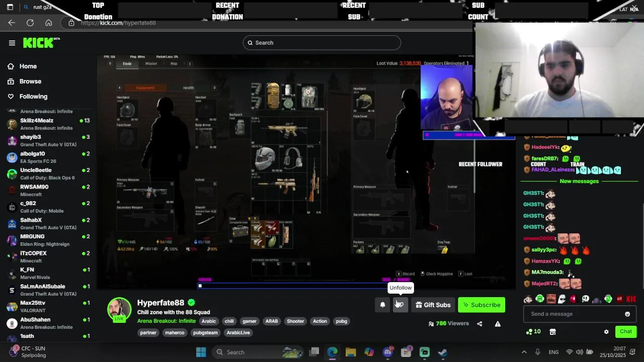View site information lock icon
Screen dimensions: 644x362
coord(71,23)
